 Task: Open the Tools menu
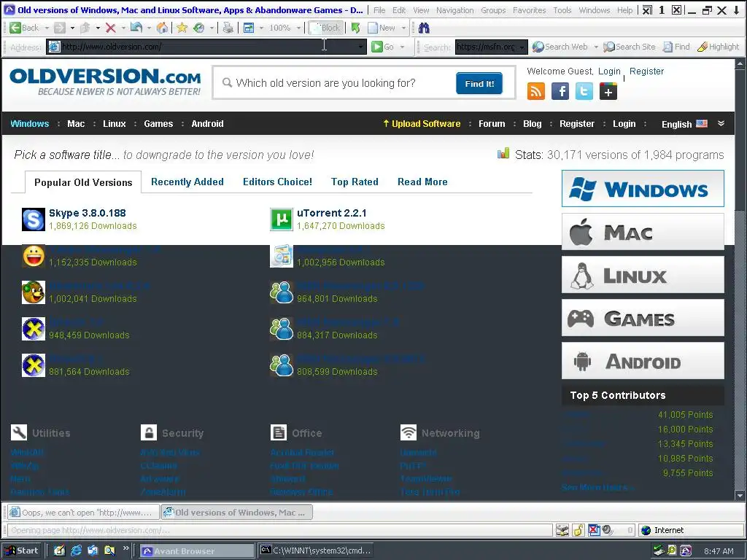tap(562, 10)
